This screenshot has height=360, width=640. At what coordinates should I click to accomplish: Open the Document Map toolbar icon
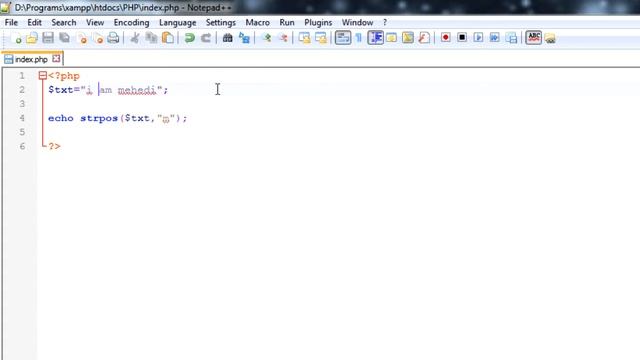[x=408, y=38]
